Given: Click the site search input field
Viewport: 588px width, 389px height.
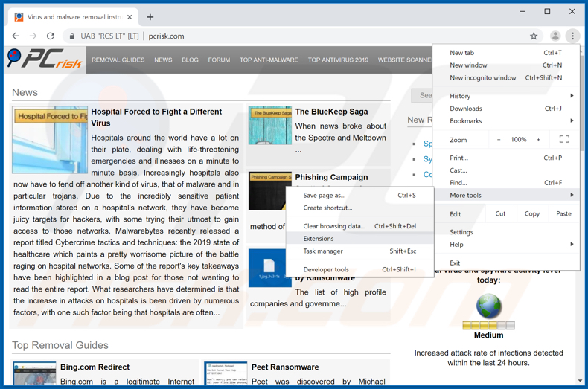Looking at the screenshot, I should [422, 95].
